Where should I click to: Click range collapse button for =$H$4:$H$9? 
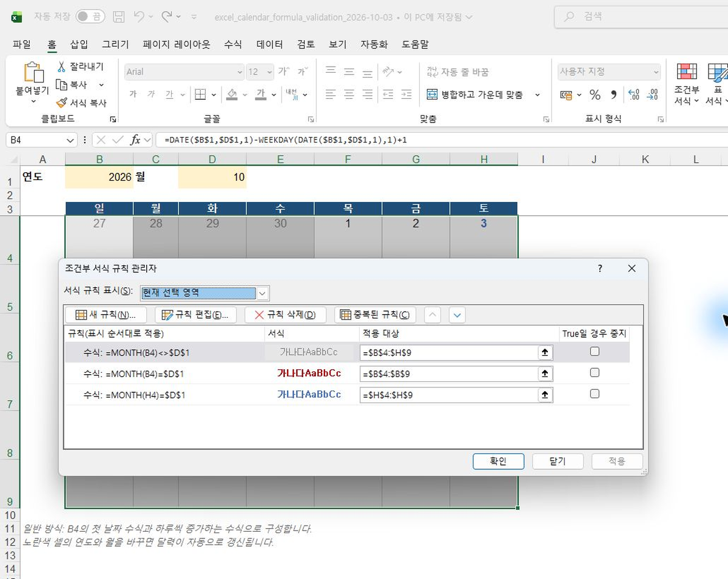tap(545, 395)
